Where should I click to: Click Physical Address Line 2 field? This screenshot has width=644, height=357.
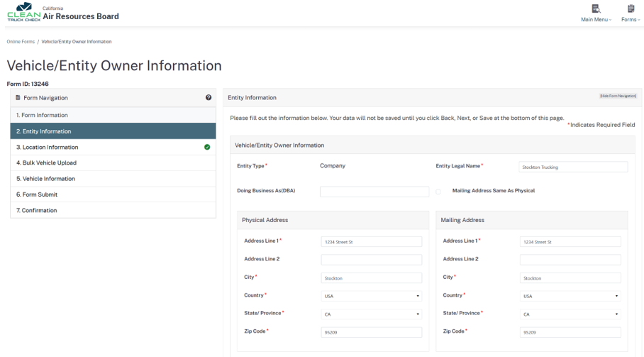371,260
